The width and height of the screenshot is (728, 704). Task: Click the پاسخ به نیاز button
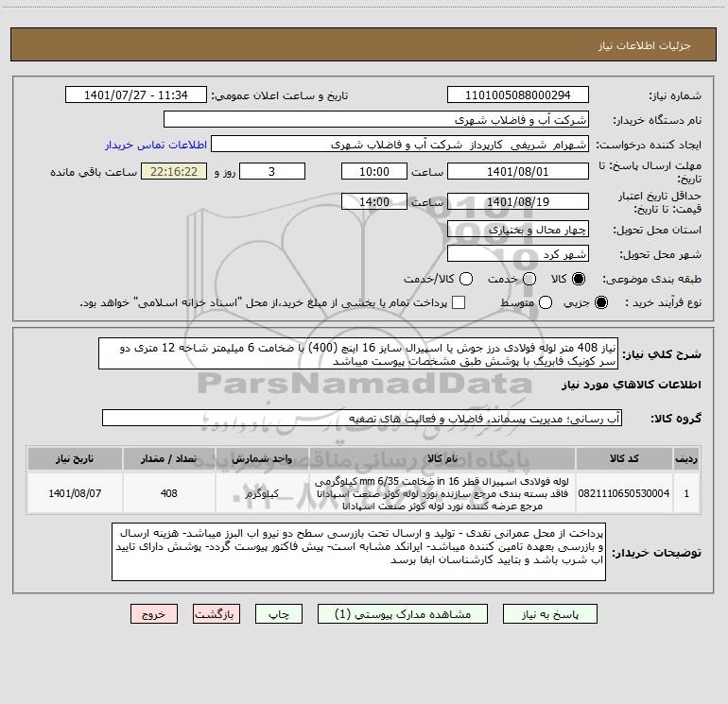[550, 614]
